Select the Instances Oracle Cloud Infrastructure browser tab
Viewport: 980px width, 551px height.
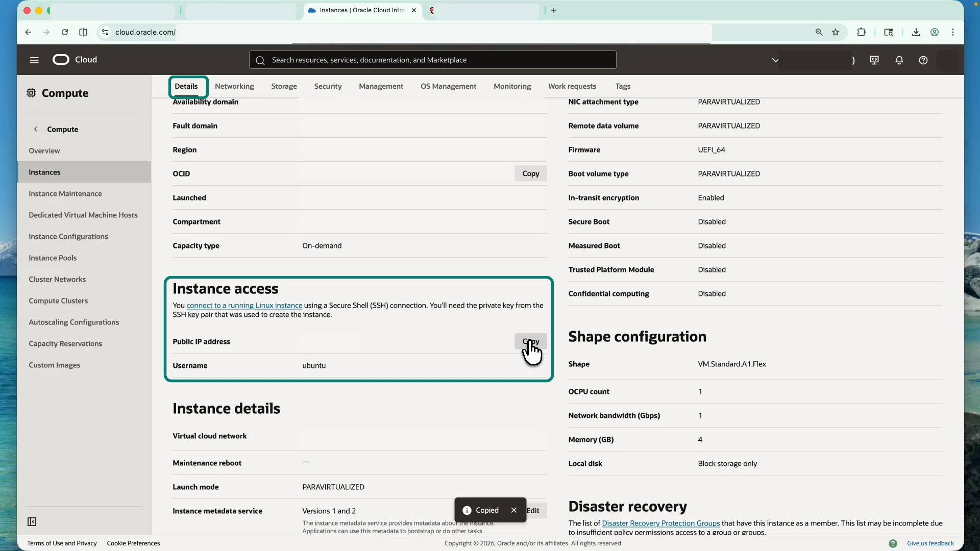point(362,10)
